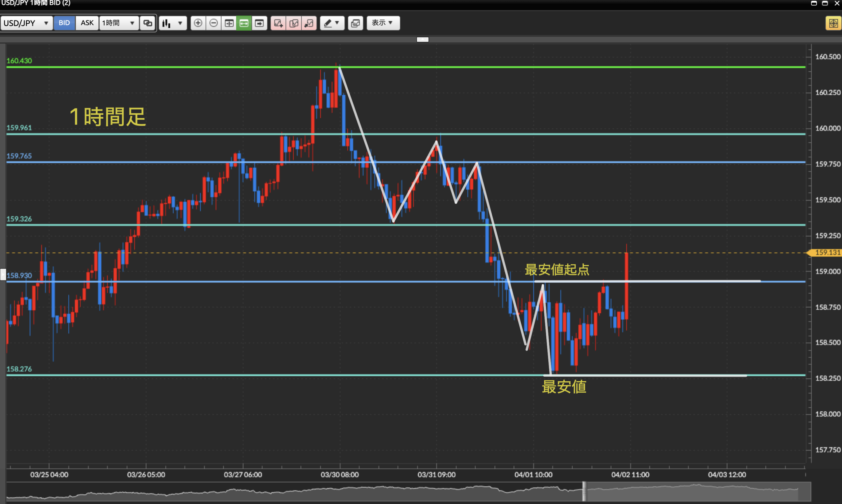Click the orange crosshair button at top right
This screenshot has width=842, height=504.
(x=833, y=23)
